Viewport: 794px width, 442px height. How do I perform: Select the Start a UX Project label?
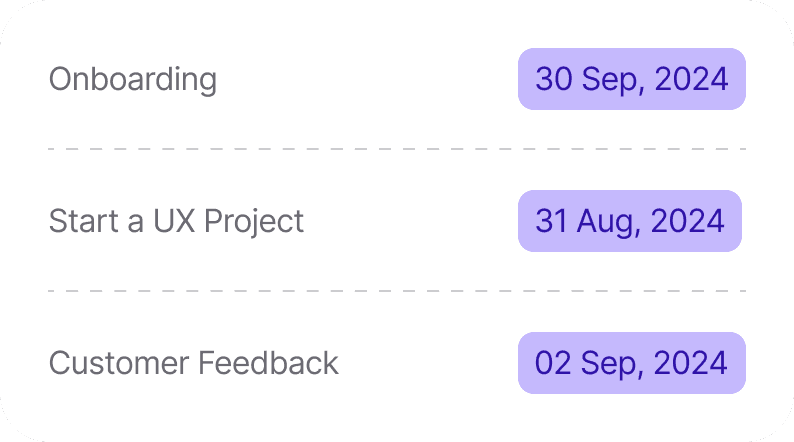176,221
